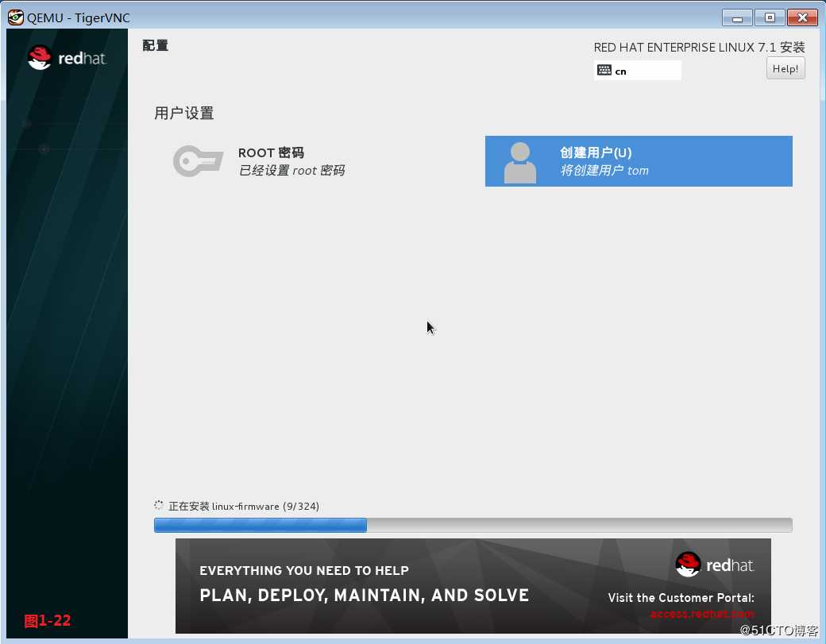Open the ROOT 密码 settings label
This screenshot has height=644, width=826.
(x=271, y=152)
